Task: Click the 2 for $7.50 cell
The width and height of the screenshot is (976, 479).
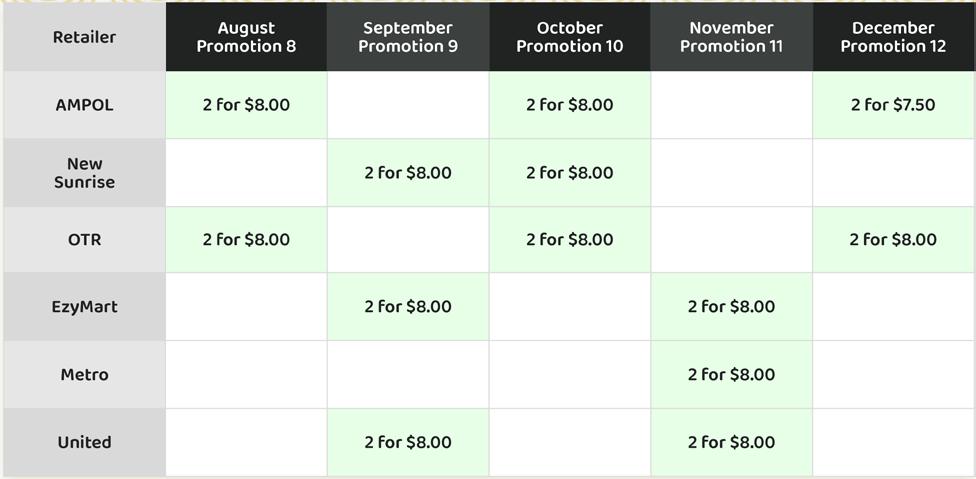Action: (893, 105)
